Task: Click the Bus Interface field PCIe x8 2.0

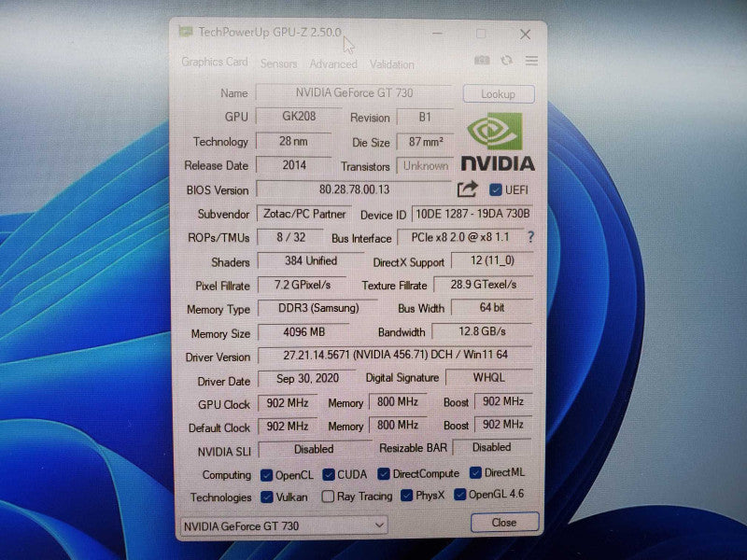Action: coord(460,237)
